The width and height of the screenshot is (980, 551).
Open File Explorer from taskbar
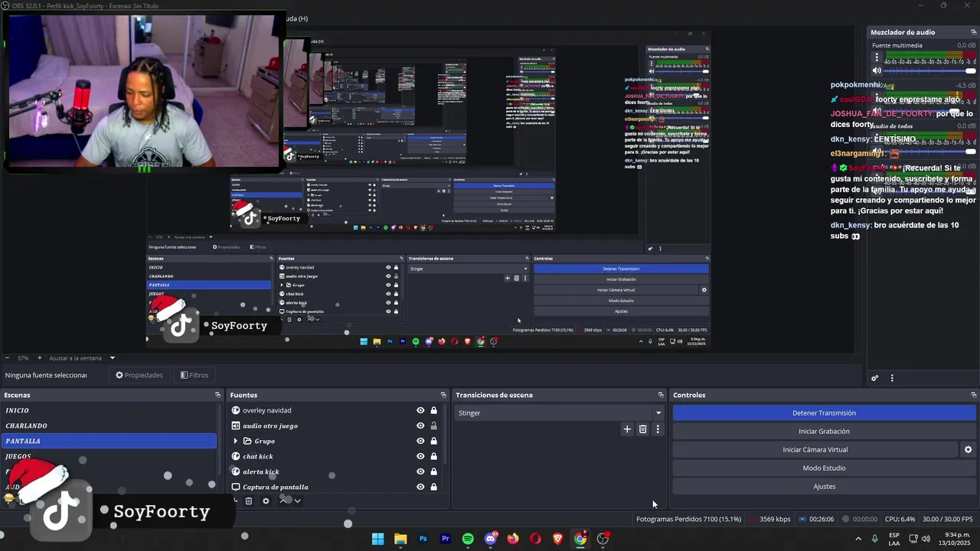point(400,539)
